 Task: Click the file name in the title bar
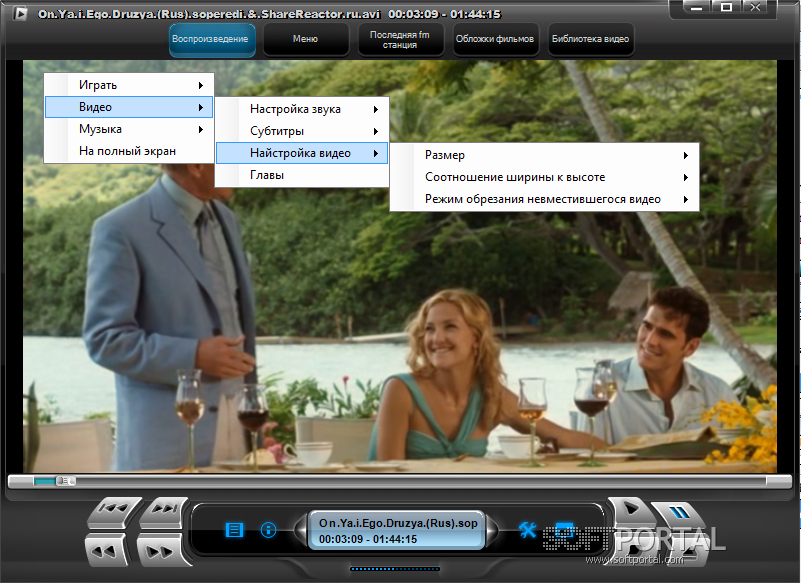click(x=209, y=14)
